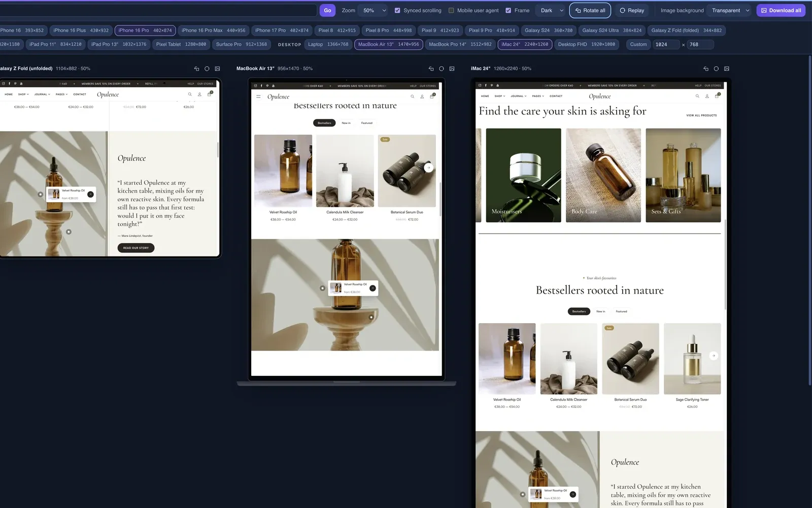Screen dimensions: 812x508
Task: Capture screenshot of iMac 24" preview
Action: tap(727, 69)
